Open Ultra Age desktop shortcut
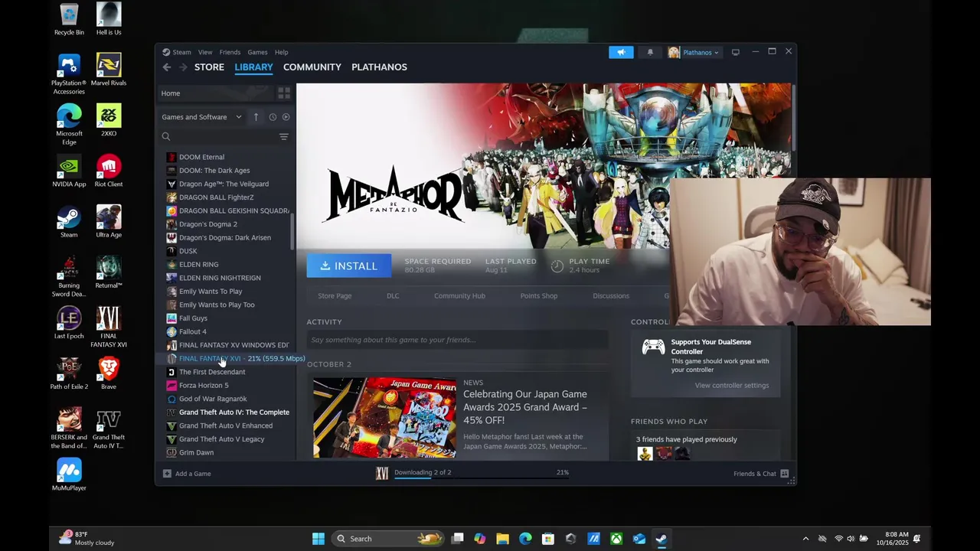 109,222
